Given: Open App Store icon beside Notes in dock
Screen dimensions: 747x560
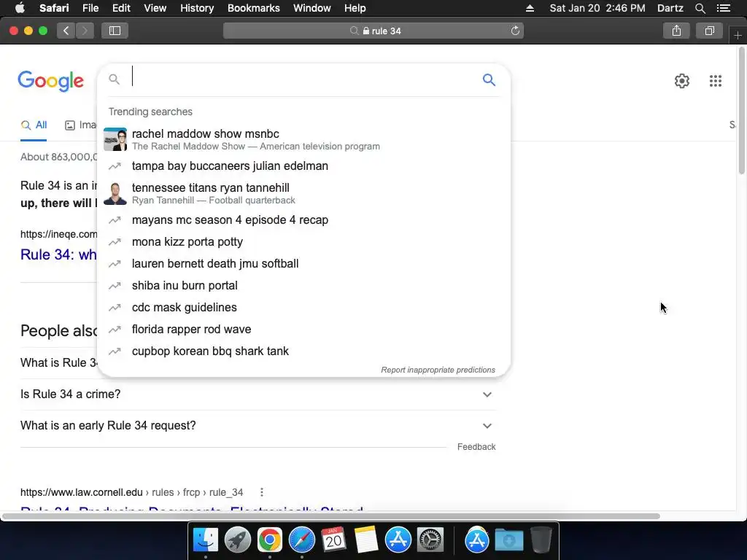Looking at the screenshot, I should click(398, 540).
